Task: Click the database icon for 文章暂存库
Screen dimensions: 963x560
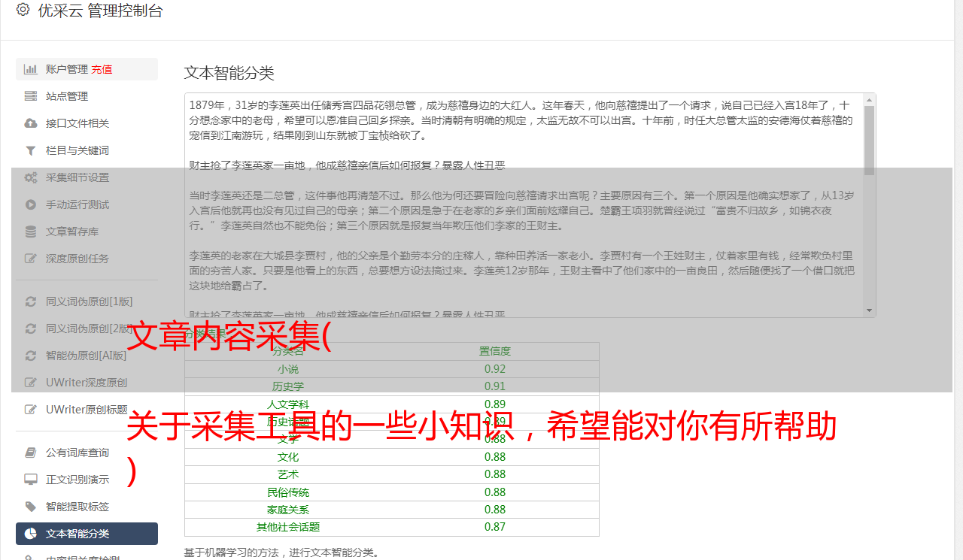Action: (31, 232)
